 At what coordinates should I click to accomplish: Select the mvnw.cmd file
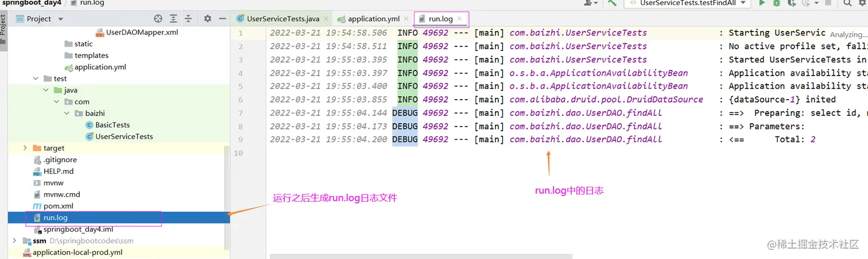[56, 194]
